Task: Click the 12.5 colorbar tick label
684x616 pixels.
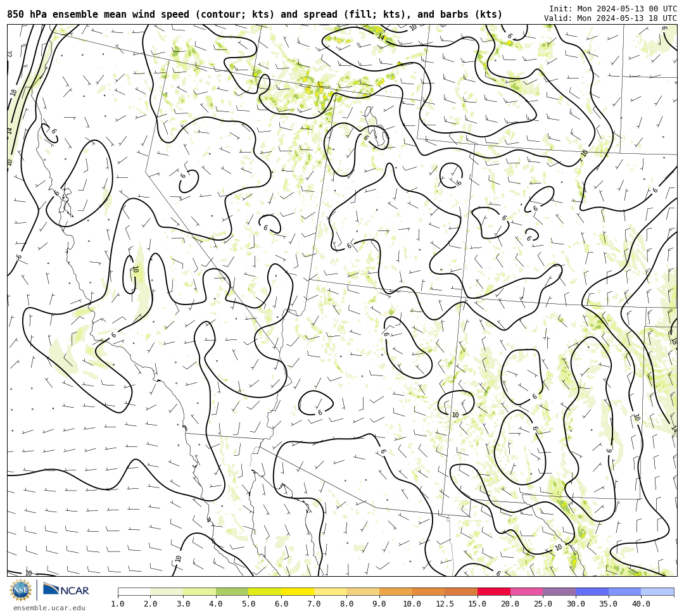Action: tap(445, 604)
